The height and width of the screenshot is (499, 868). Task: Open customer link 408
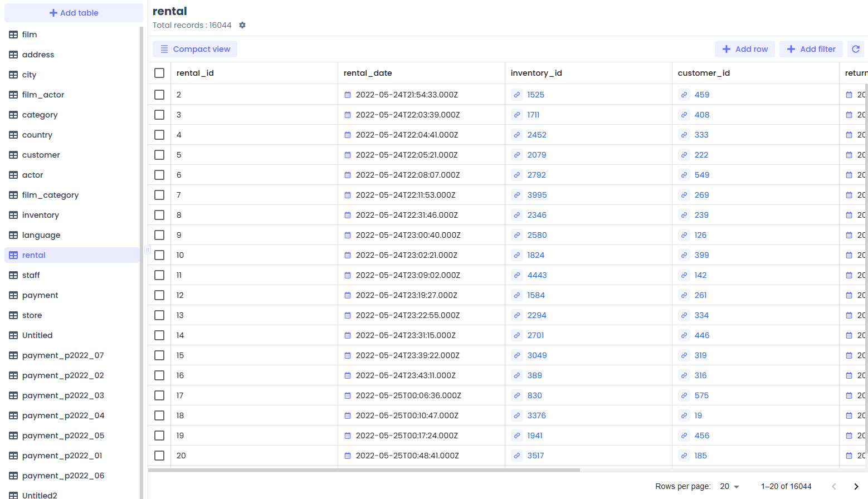702,115
